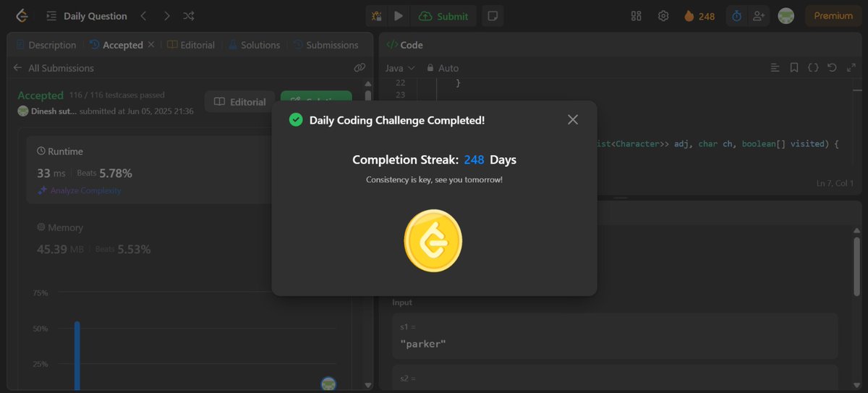868x393 pixels.
Task: Close the Accepted tab
Action: tap(151, 45)
